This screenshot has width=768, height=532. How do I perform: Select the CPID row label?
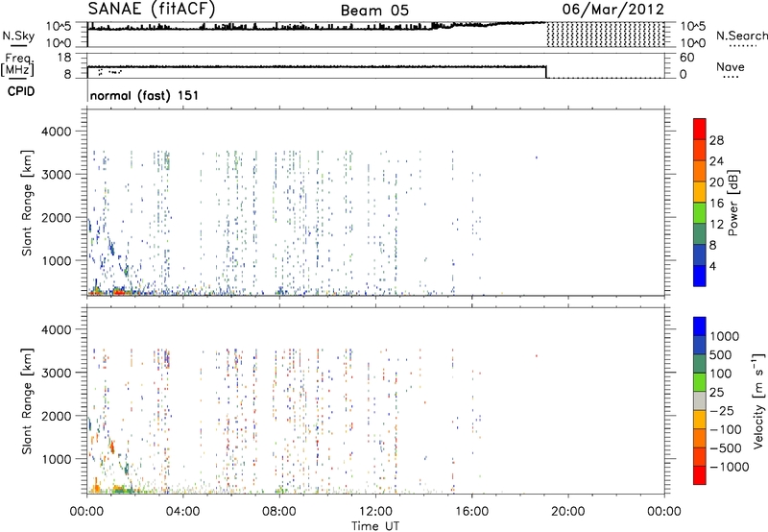click(x=21, y=91)
